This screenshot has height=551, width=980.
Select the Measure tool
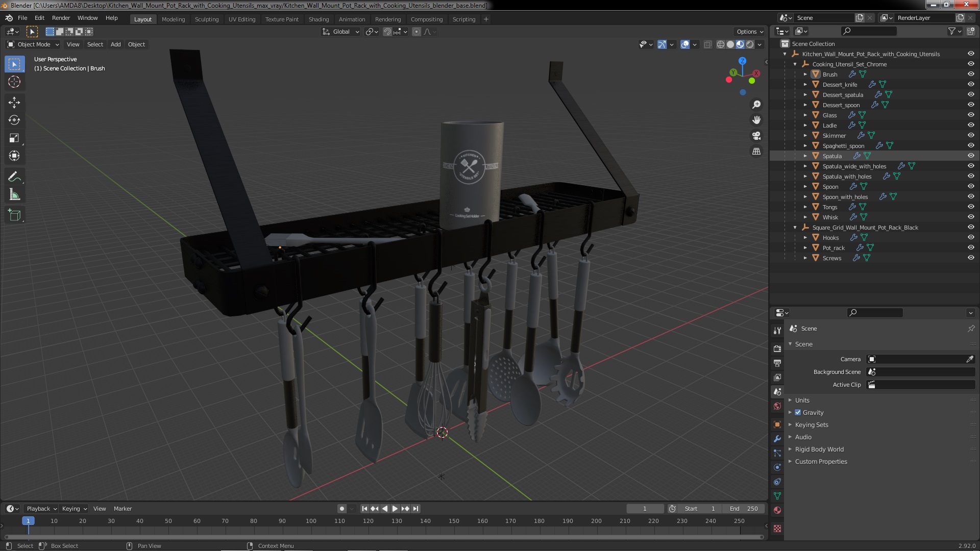click(14, 195)
